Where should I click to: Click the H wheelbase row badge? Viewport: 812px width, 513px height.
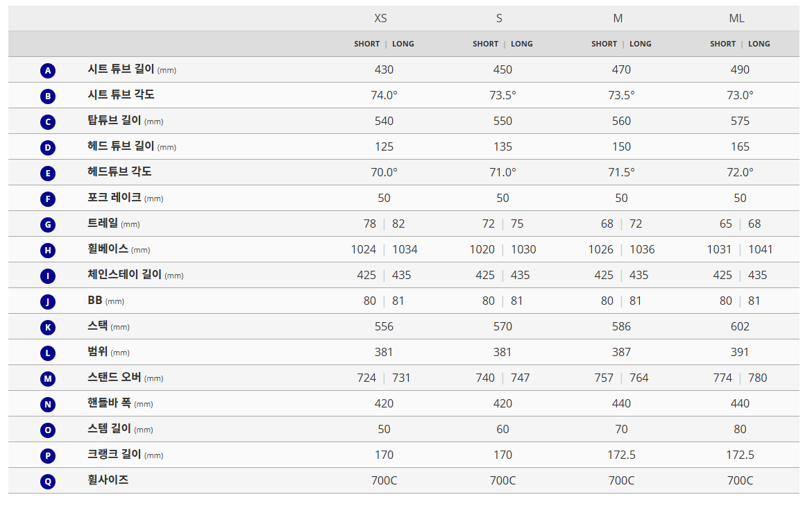[x=47, y=250]
